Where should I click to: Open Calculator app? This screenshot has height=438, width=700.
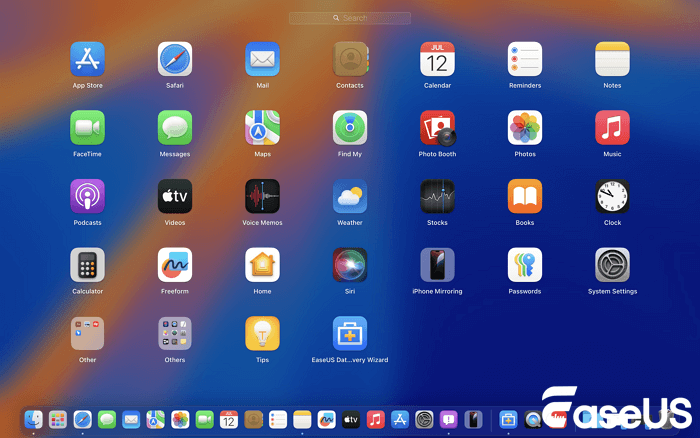[x=88, y=265]
